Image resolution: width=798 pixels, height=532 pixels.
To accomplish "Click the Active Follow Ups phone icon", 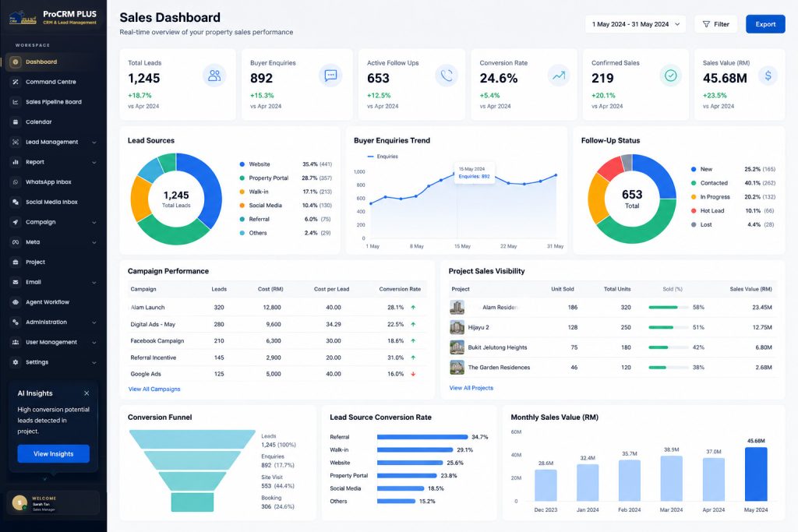I will (x=447, y=76).
